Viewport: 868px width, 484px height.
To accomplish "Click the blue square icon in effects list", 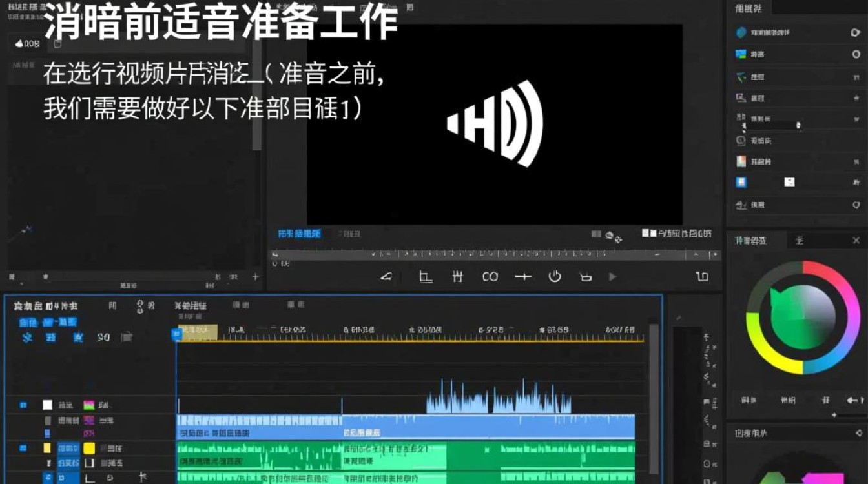I will click(741, 183).
